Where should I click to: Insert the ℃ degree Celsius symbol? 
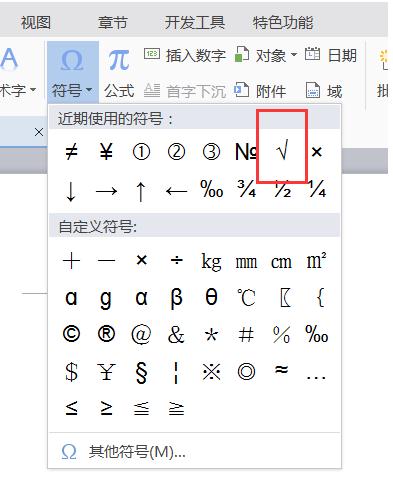pos(246,297)
